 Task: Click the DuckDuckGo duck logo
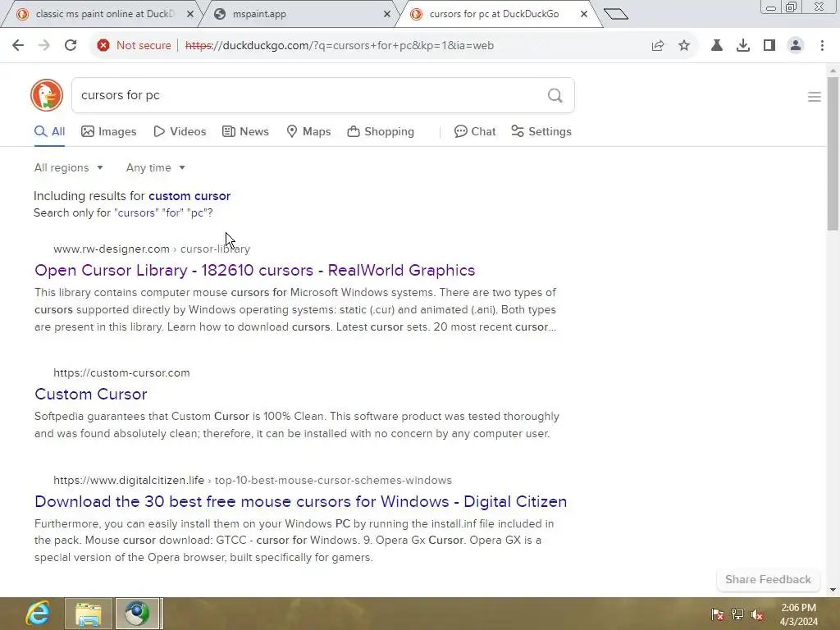(47, 95)
